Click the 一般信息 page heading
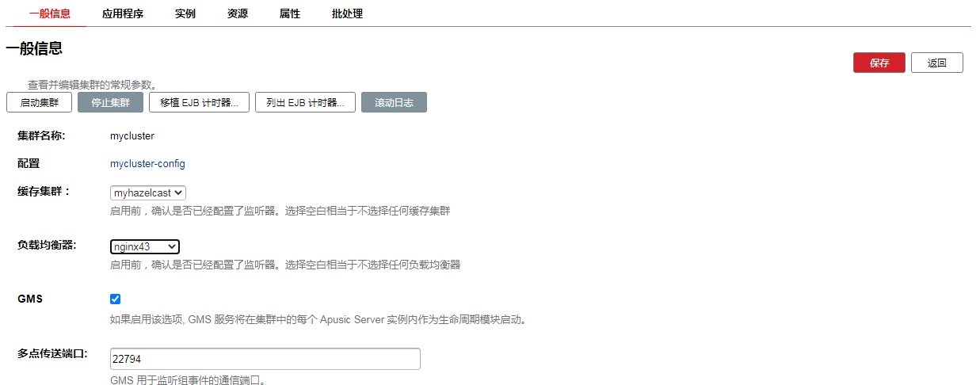The image size is (980, 385). (34, 49)
